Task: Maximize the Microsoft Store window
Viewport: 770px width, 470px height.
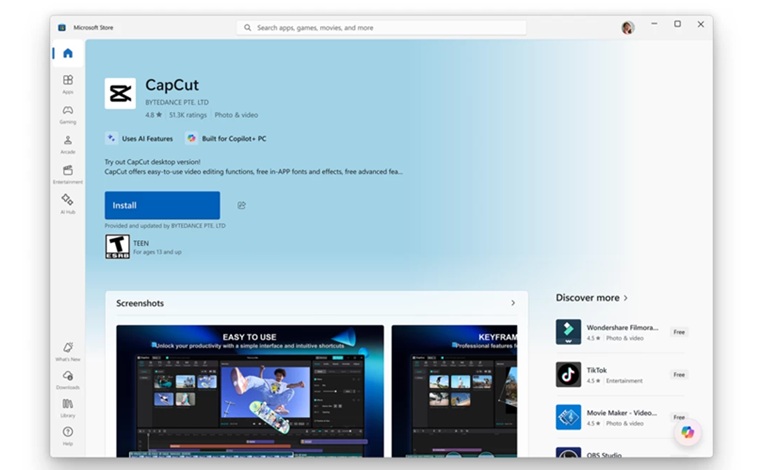Action: coord(677,24)
